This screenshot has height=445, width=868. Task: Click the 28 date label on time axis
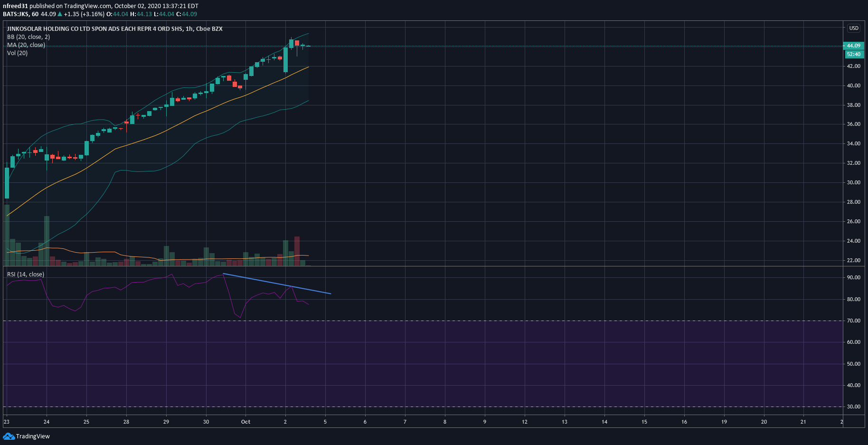pyautogui.click(x=126, y=422)
